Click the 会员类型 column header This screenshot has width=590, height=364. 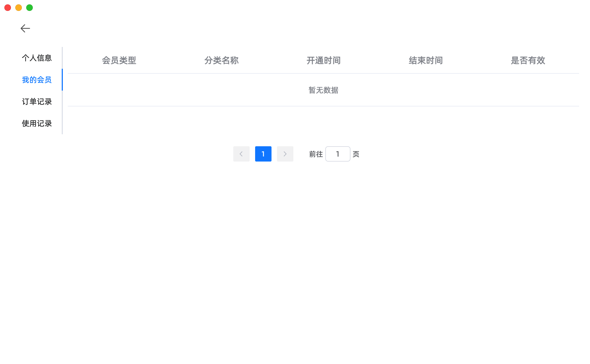pyautogui.click(x=119, y=60)
